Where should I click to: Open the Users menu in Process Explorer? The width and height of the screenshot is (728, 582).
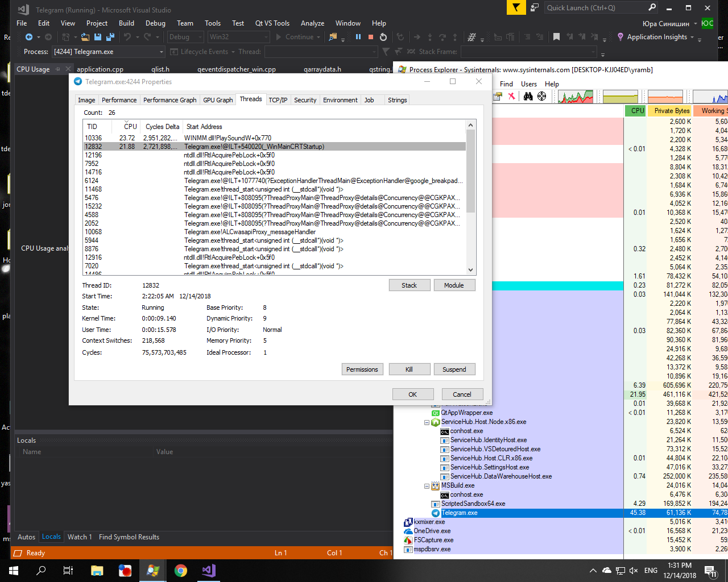pos(529,84)
